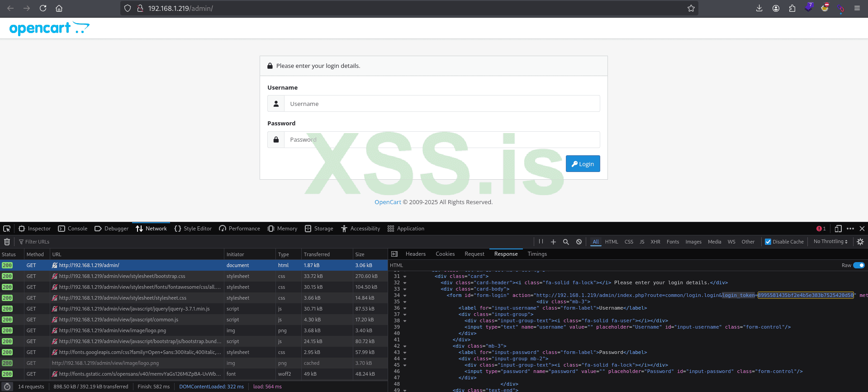
Task: Follow the OpenCart footer link
Action: coord(388,202)
